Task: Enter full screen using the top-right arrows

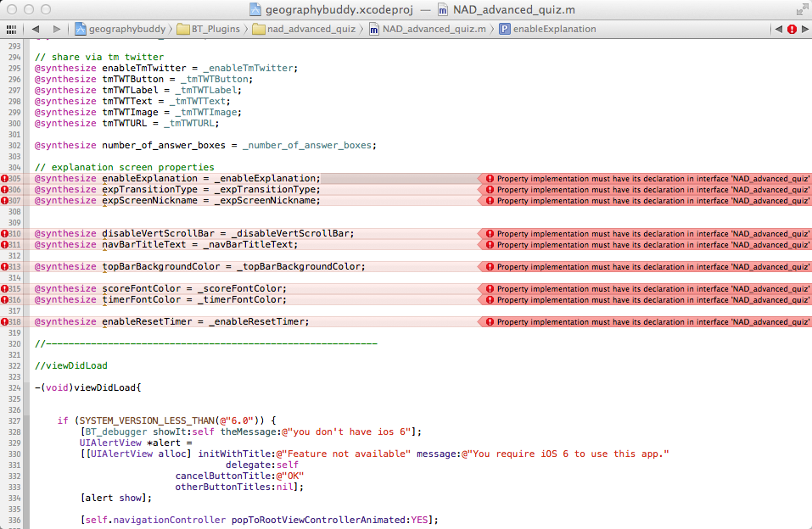Action: pos(802,9)
